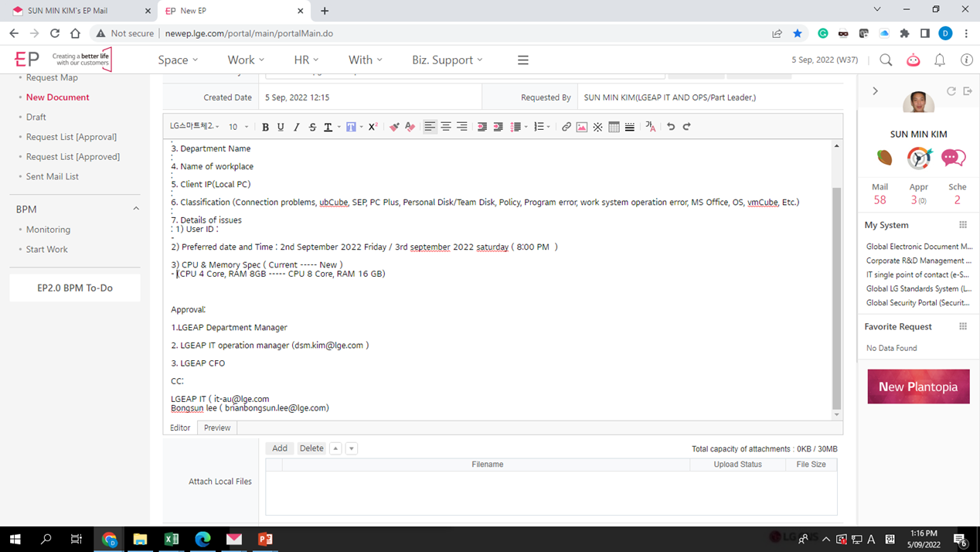Click the clear formatting eraser icon
This screenshot has width=980, height=552.
coord(410,127)
